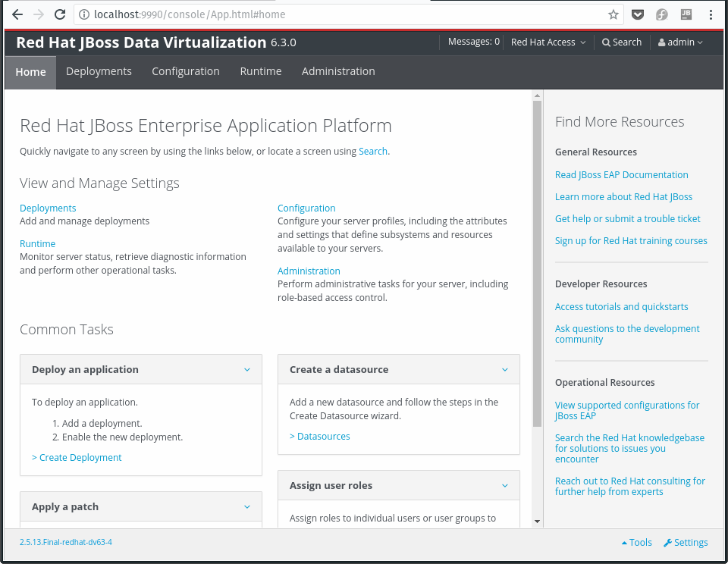Image resolution: width=728 pixels, height=564 pixels.
Task: Reload the page with the refresh icon
Action: 60,14
